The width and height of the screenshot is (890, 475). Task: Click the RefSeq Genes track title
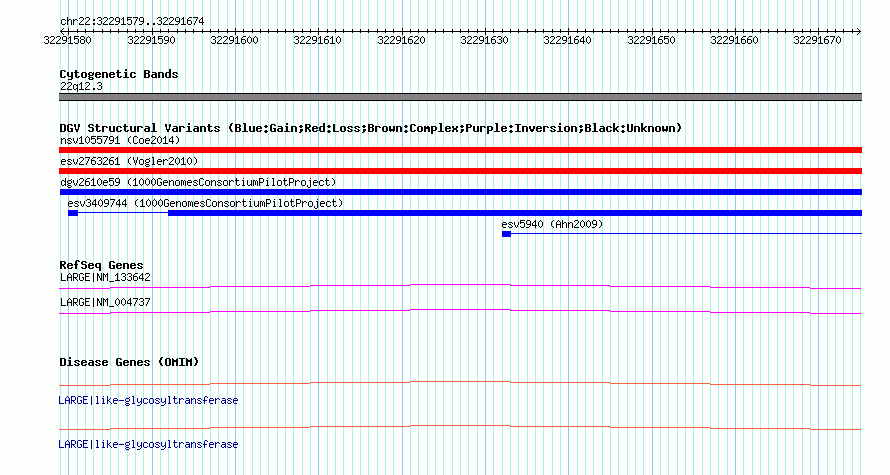click(102, 265)
